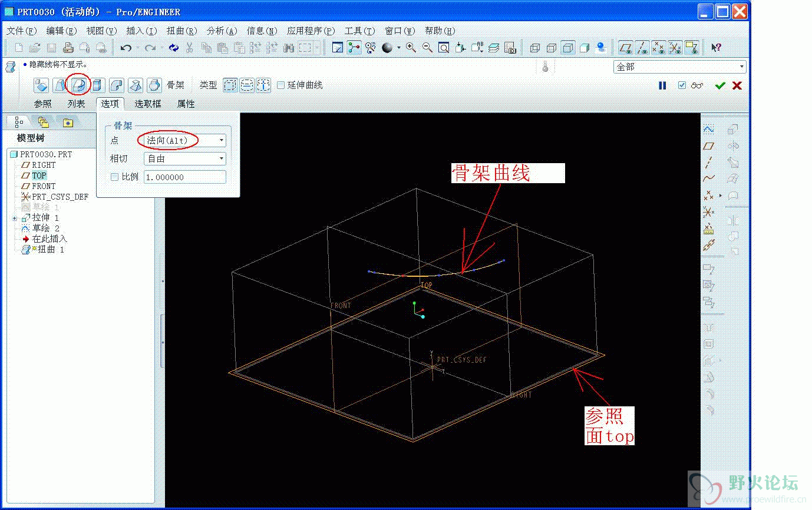This screenshot has height=510, width=812.
Task: Enable the 比例 checkbox
Action: (115, 177)
